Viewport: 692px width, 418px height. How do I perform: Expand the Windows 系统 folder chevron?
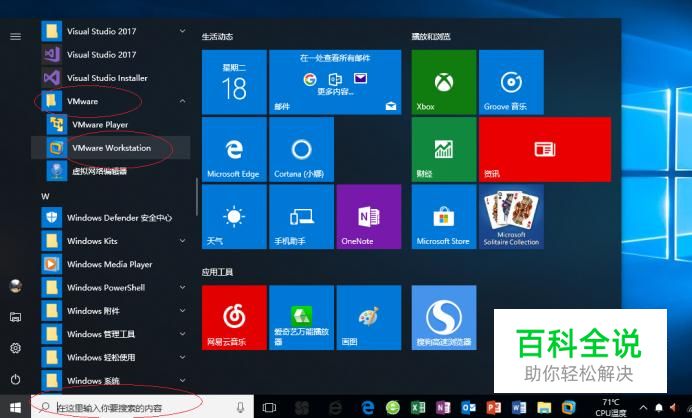[182, 380]
